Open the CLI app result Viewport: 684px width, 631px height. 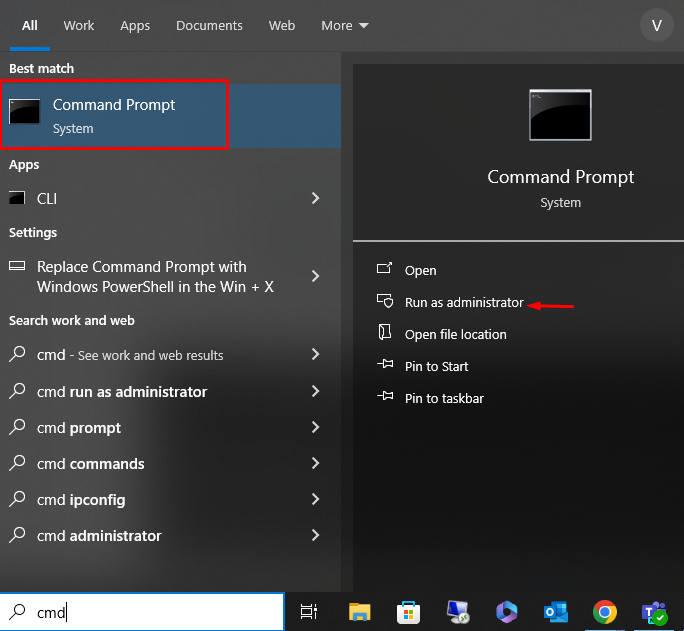[170, 198]
